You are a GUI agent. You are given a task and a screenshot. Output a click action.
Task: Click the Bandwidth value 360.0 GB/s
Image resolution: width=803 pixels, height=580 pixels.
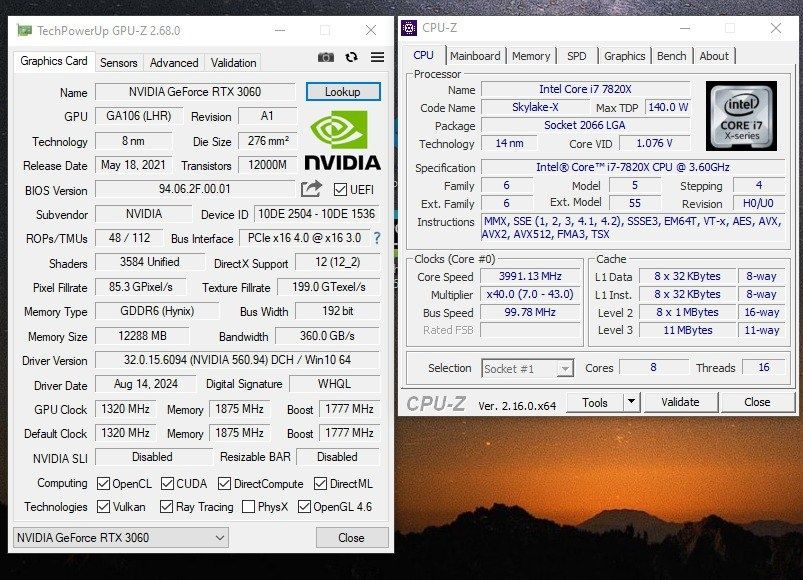pos(327,336)
